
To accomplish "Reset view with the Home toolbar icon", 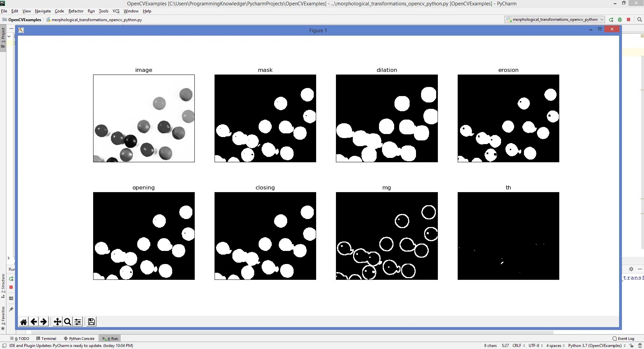I will (24, 322).
